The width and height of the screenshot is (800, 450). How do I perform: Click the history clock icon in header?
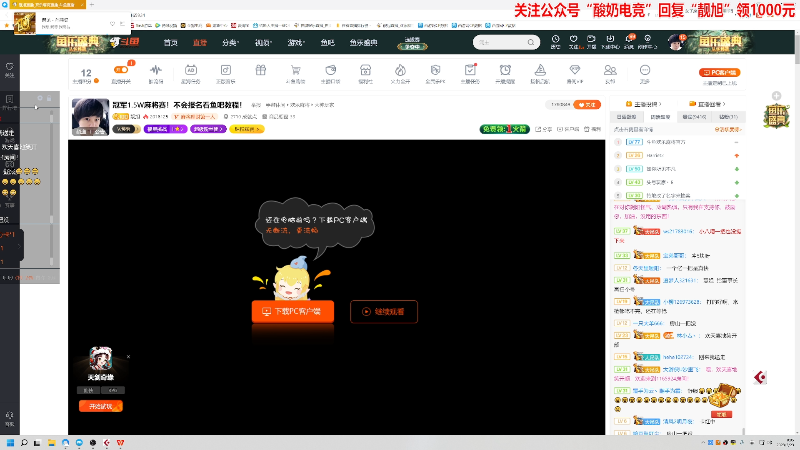click(555, 41)
